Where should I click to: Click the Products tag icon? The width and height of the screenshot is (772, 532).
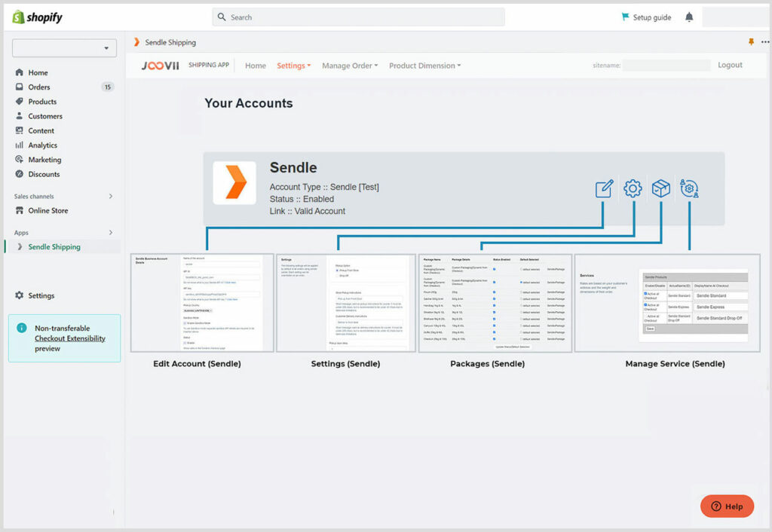pos(19,101)
